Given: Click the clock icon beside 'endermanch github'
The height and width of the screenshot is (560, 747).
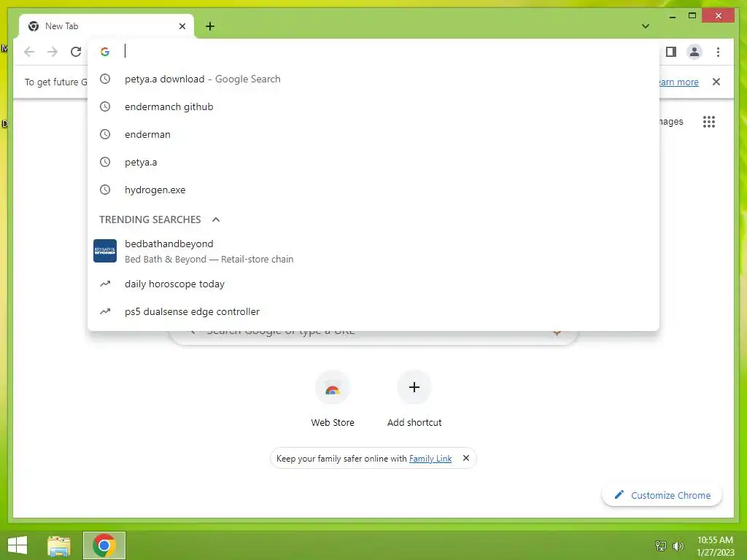Looking at the screenshot, I should 105,106.
